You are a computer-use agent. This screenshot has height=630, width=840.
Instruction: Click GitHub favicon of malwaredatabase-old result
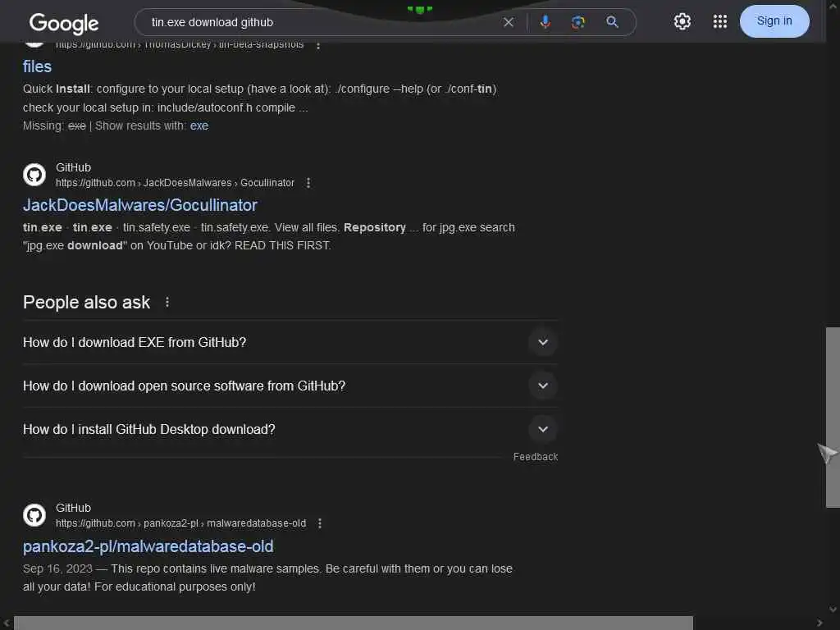pyautogui.click(x=34, y=515)
